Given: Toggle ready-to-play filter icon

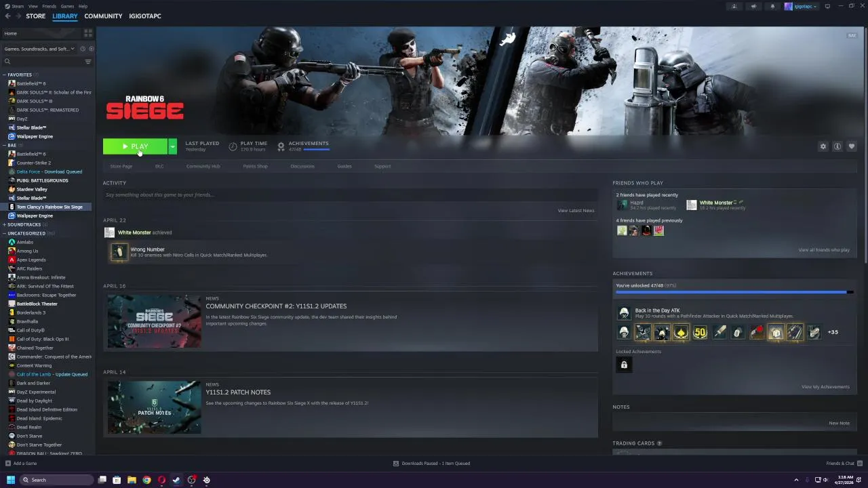Looking at the screenshot, I should tap(91, 49).
